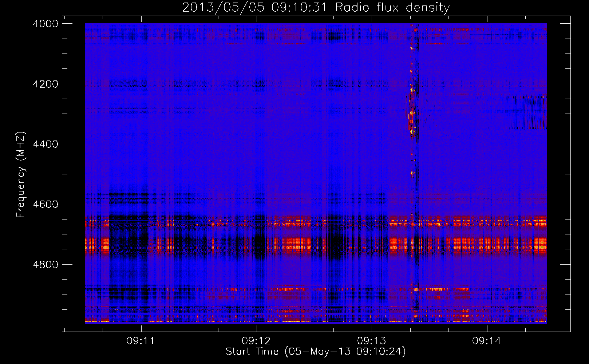
Task: Click the 4200 frequency tick label
Action: click(x=46, y=84)
